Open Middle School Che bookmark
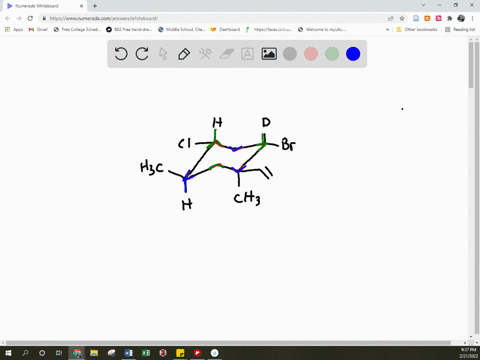The height and width of the screenshot is (360, 480). click(181, 29)
